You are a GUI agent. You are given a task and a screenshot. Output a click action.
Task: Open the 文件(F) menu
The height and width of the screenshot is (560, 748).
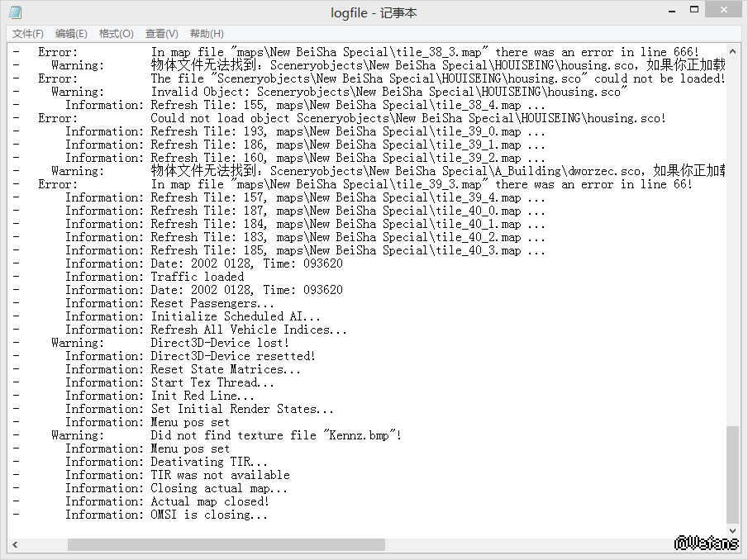27,34
